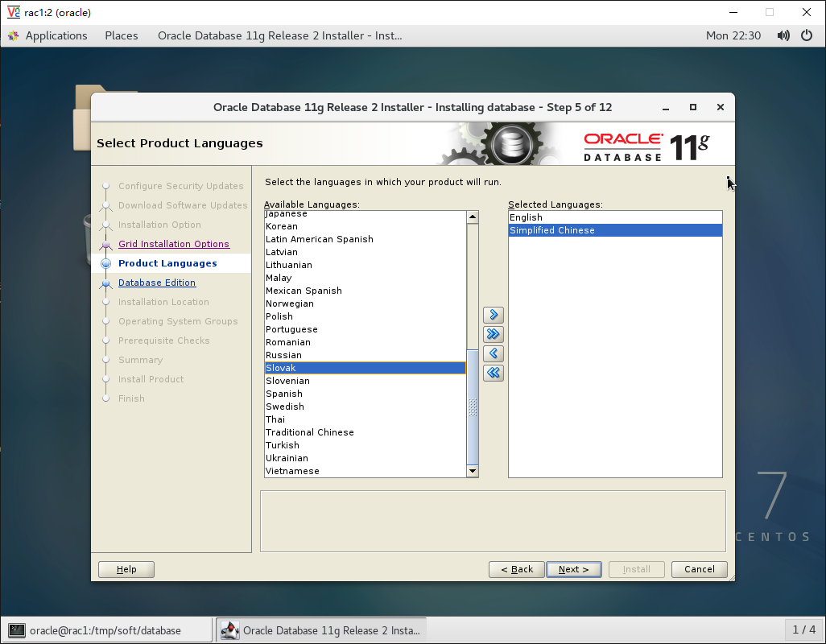Select Norwegian in Available Languages
Screen dimensions: 826x644
[x=365, y=303]
